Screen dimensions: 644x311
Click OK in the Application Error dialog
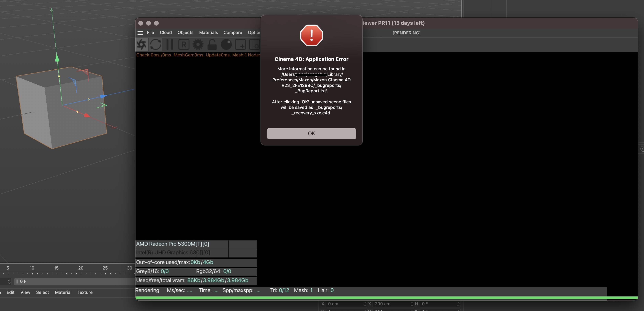tap(311, 133)
